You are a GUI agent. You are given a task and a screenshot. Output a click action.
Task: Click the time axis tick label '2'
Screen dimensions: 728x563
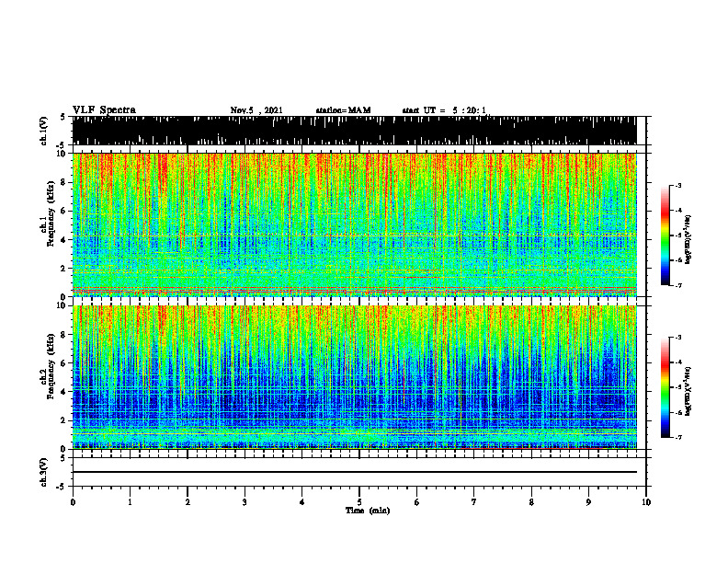click(188, 502)
